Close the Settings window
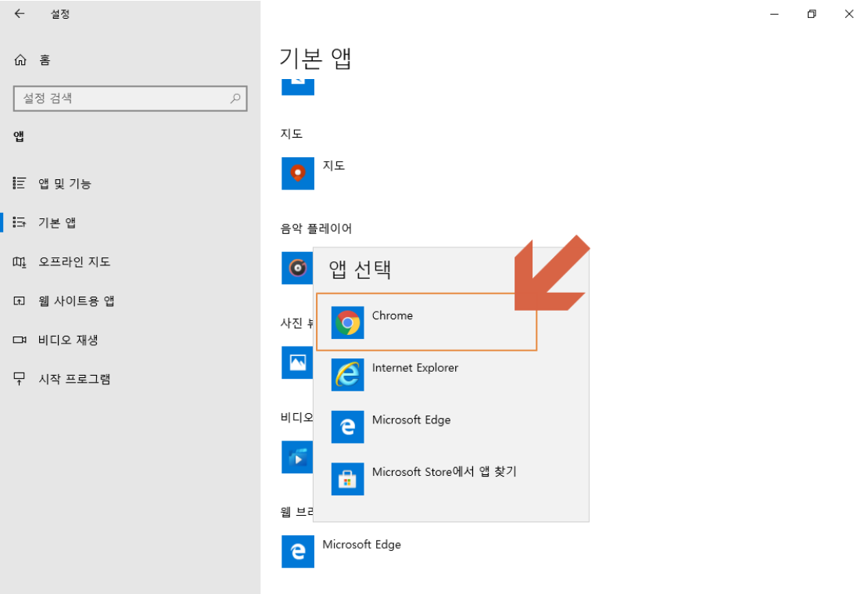 849,14
